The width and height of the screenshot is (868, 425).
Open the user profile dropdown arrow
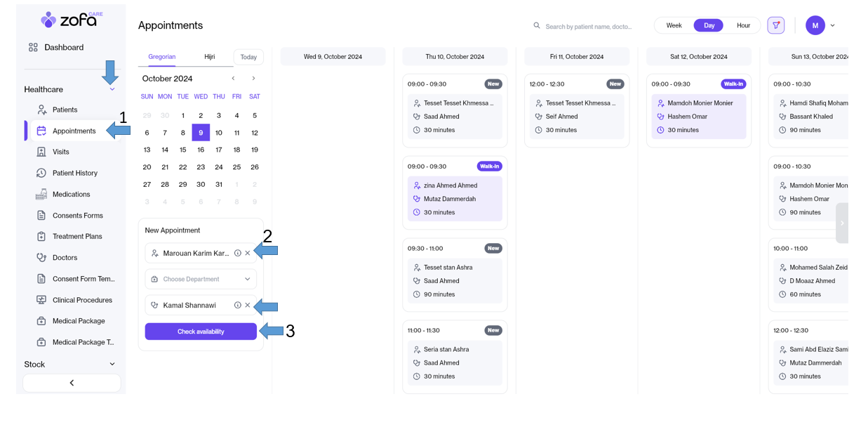pos(833,25)
